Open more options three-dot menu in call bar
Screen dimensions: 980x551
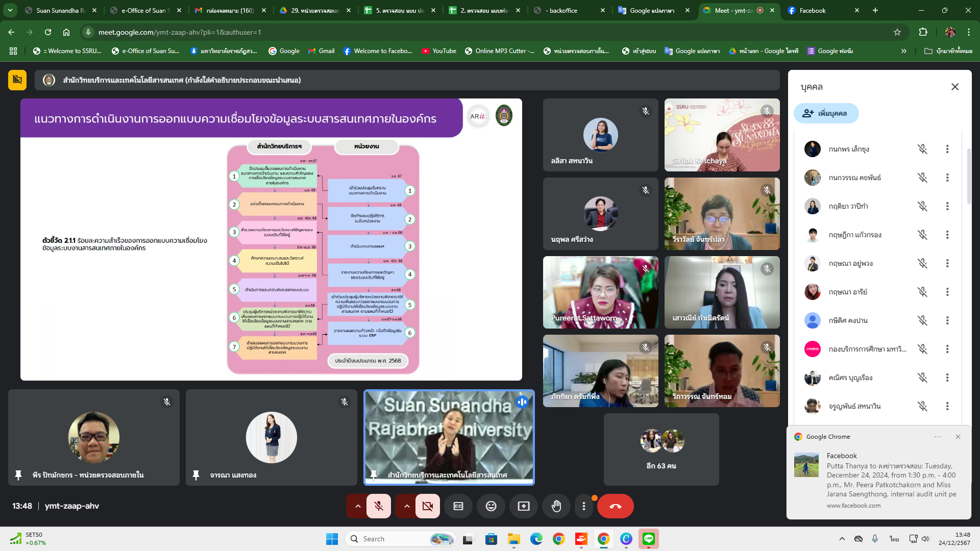coord(584,506)
